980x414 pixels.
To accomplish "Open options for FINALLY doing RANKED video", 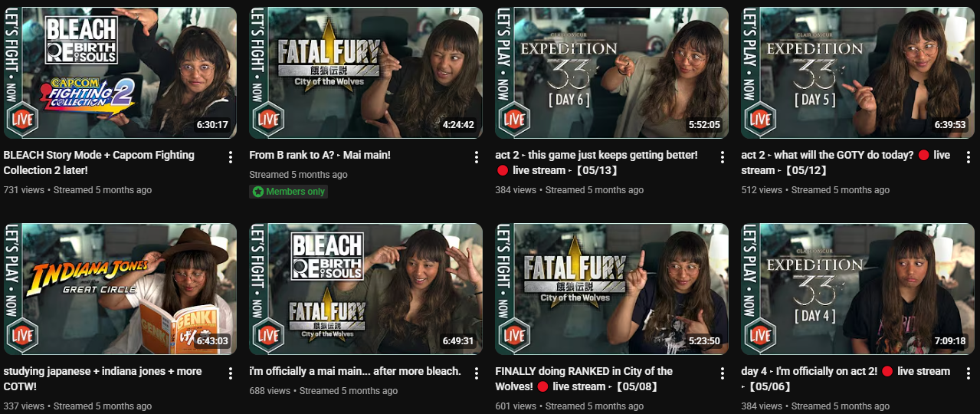I will pos(723,373).
